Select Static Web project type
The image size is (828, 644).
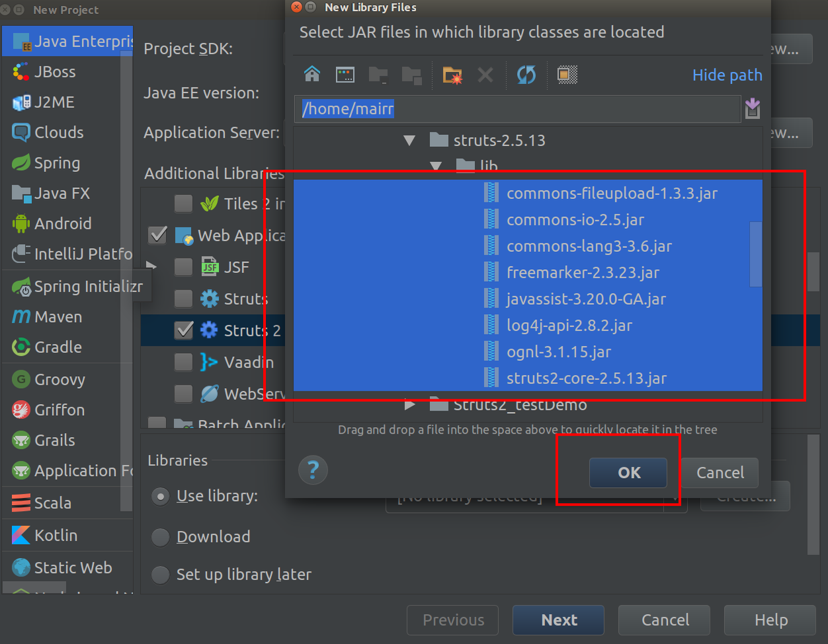[67, 568]
